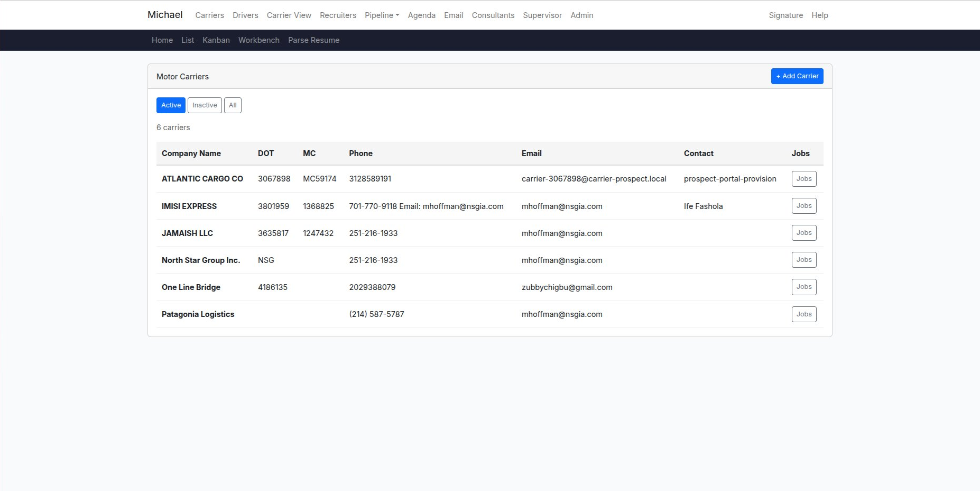Open Supervisor section
Screen dimensions: 980x491
coord(542,15)
